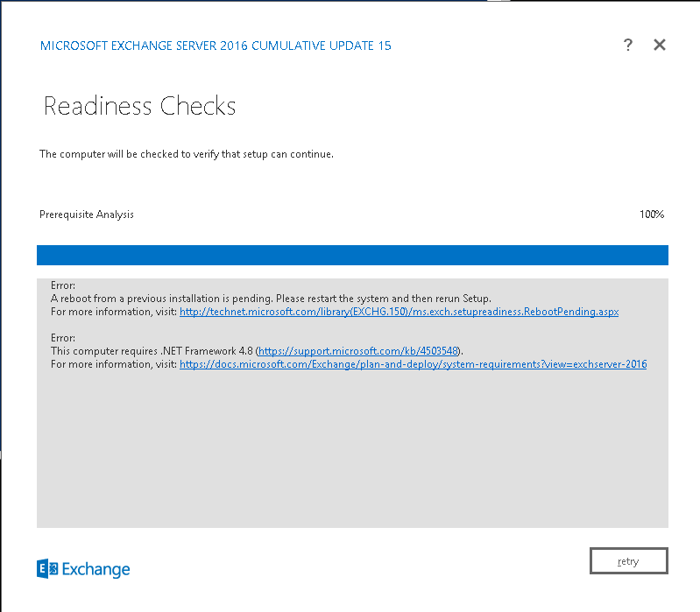Click the Prerequisite Analysis label

[87, 215]
